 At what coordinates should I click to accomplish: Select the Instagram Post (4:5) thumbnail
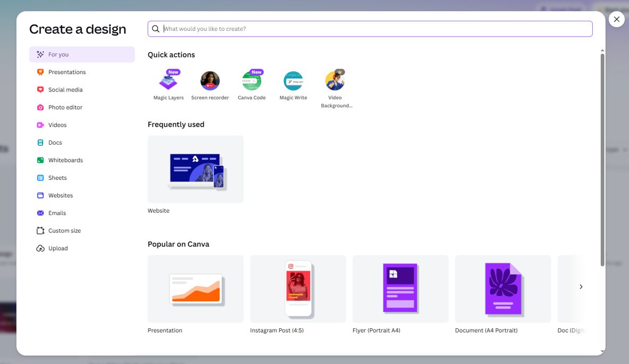(x=298, y=289)
